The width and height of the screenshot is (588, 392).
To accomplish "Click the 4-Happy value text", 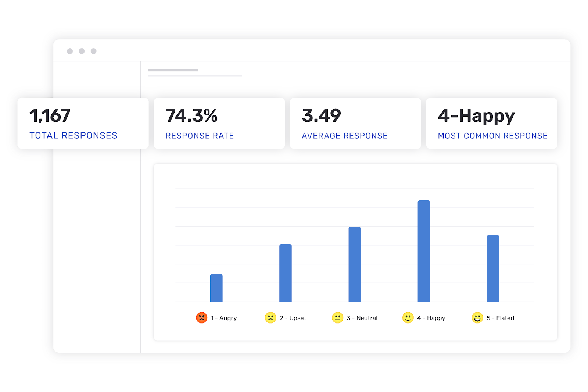I will (476, 117).
